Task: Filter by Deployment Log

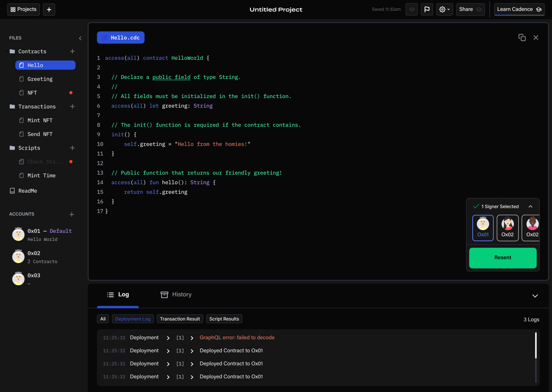Action: click(x=133, y=319)
